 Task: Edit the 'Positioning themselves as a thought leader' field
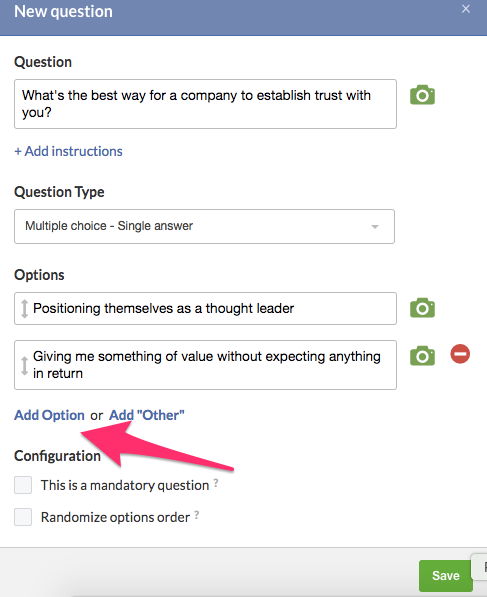click(x=206, y=308)
